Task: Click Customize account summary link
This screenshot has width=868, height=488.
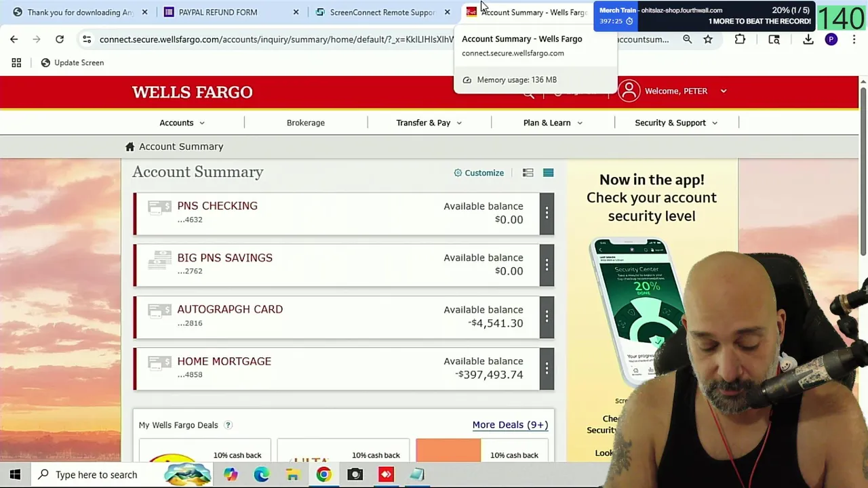Action: pyautogui.click(x=479, y=173)
